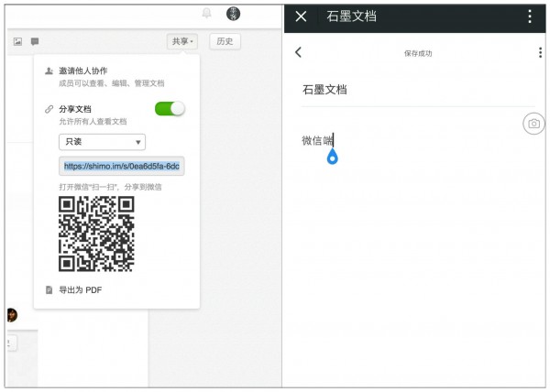Open the comment bubble icon
Screen dimensions: 550x392
tap(35, 41)
